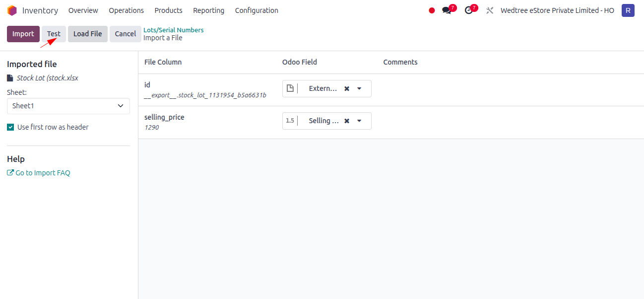Open the messages chat icon
The image size is (644, 299).
click(447, 10)
